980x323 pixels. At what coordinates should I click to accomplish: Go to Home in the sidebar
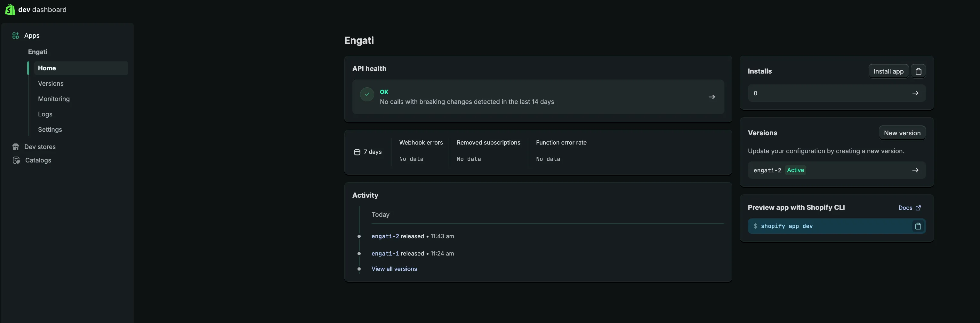81,68
